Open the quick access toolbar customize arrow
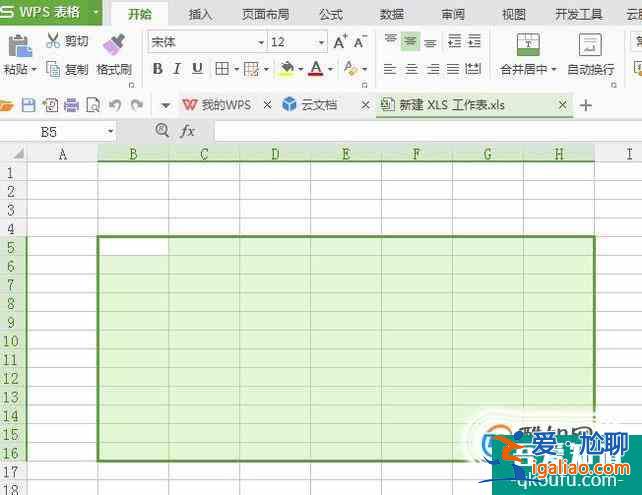 pos(165,106)
